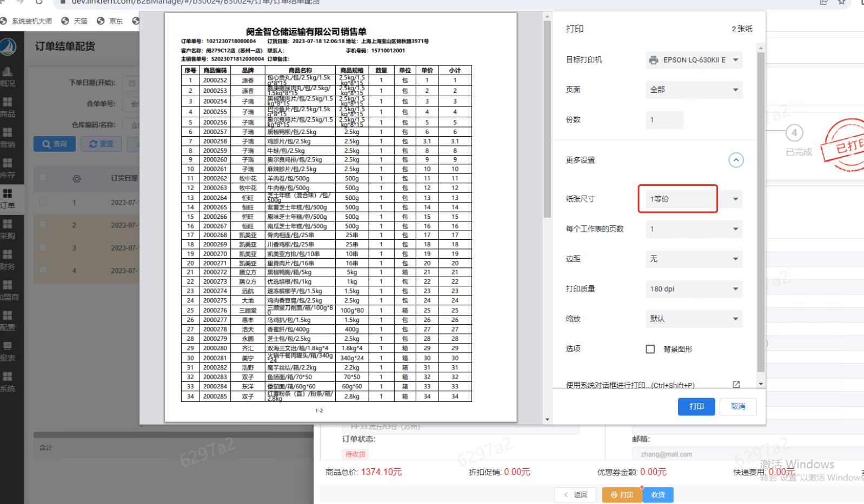864x504 pixels.
Task: Check the checkbox for table row 1
Action: [43, 201]
